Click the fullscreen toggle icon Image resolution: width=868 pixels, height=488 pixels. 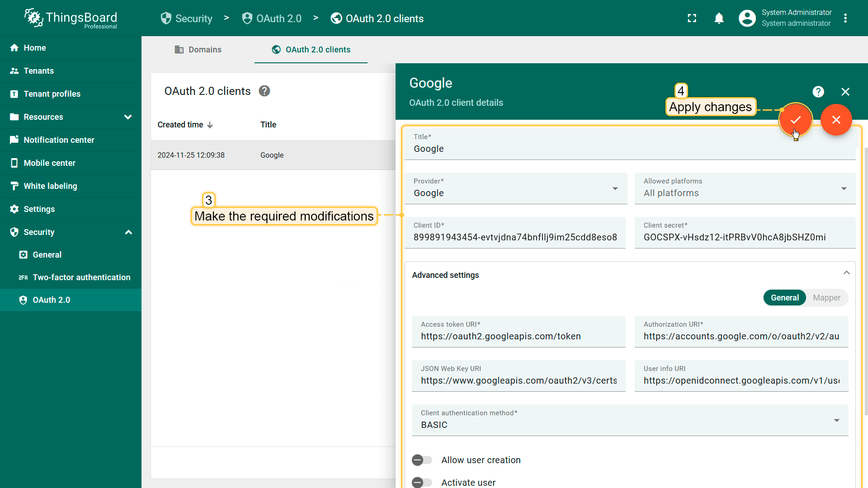click(x=692, y=18)
